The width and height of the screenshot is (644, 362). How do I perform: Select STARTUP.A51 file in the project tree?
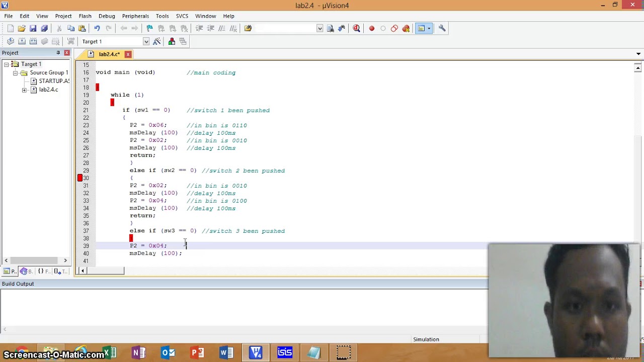tap(54, 81)
